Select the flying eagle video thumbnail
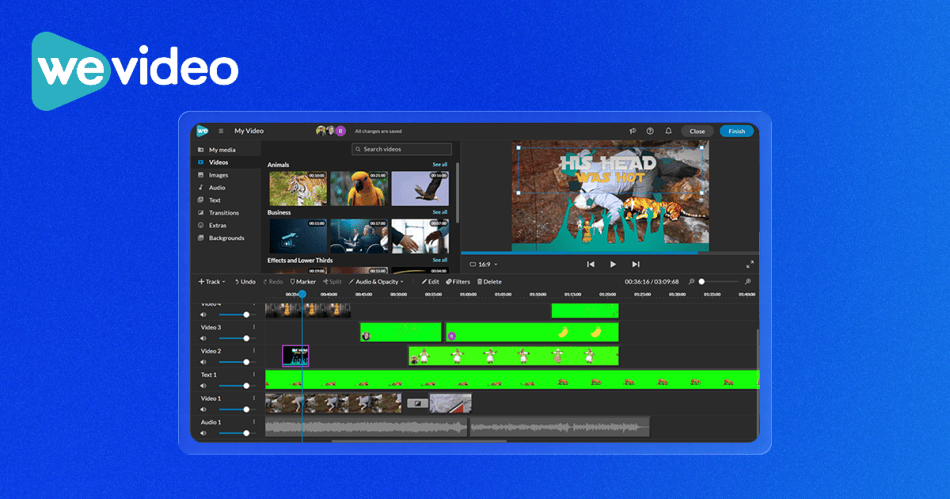The width and height of the screenshot is (950, 499). [x=420, y=188]
